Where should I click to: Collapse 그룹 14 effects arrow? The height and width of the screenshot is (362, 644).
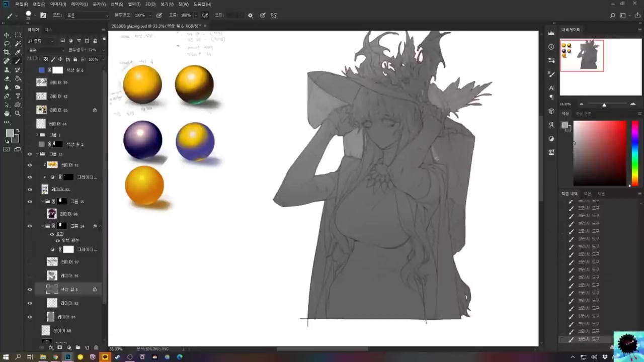coord(100,226)
